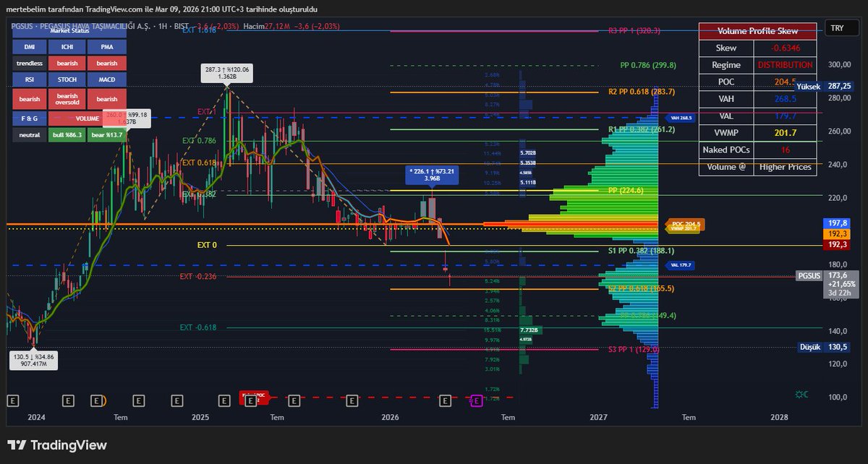Click the magenta-outlined E earnings marker
This screenshot has width=868, height=464.
coord(477,400)
